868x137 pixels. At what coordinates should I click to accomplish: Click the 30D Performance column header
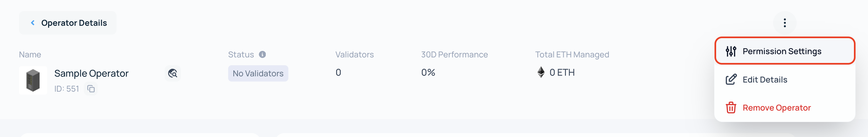tap(454, 54)
